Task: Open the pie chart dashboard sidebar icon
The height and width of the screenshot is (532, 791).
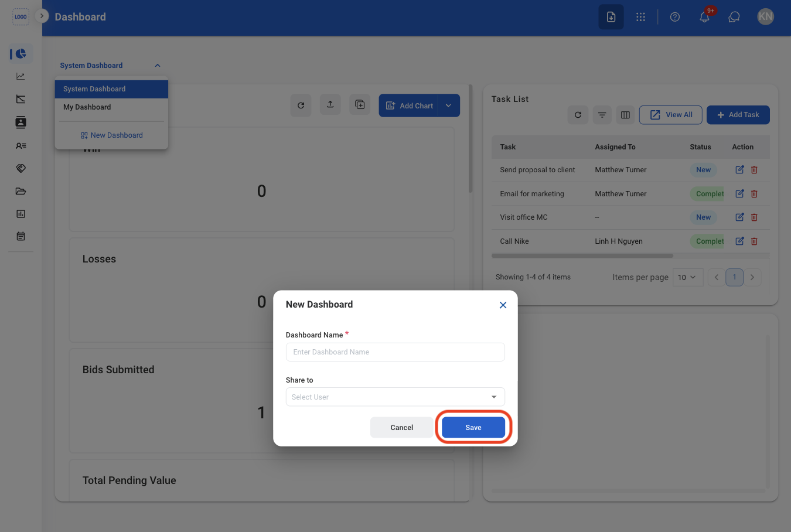Action: click(21, 54)
